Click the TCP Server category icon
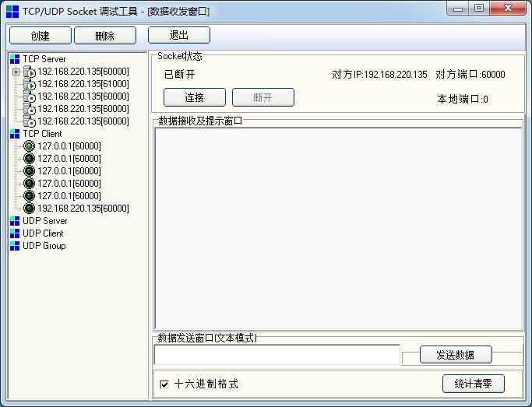The width and height of the screenshot is (532, 407). (x=15, y=59)
